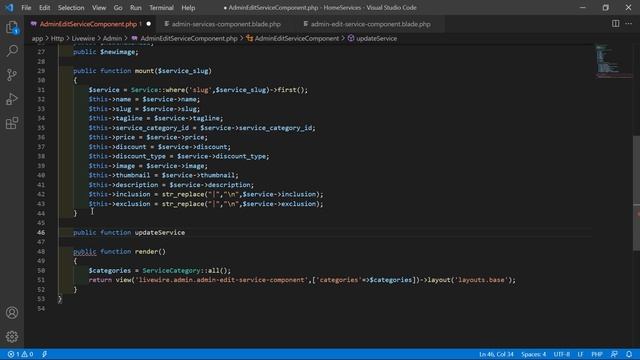
Task: Close unsaved AdminEditServiceComponent.php tab dot
Action: click(x=149, y=24)
